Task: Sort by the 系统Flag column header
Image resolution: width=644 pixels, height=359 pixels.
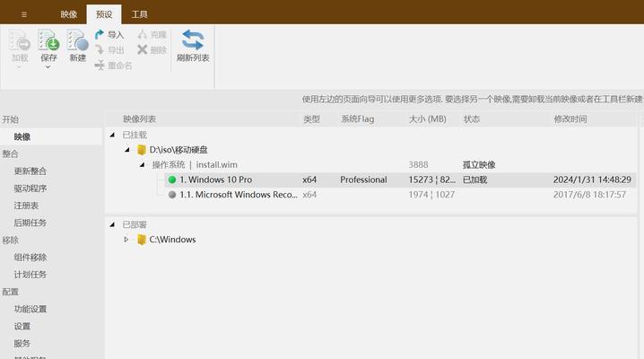Action: pos(357,119)
